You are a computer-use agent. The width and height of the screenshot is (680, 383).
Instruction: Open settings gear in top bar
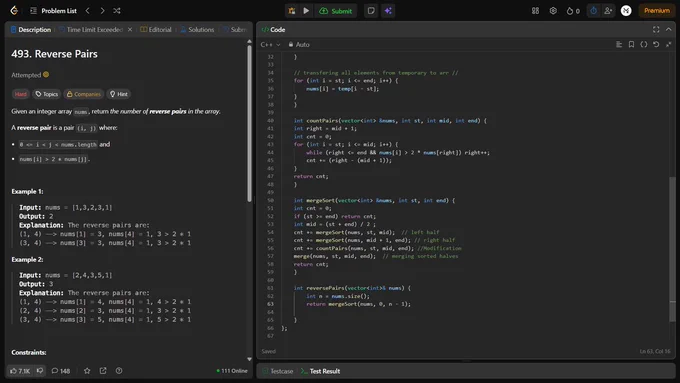coord(553,11)
